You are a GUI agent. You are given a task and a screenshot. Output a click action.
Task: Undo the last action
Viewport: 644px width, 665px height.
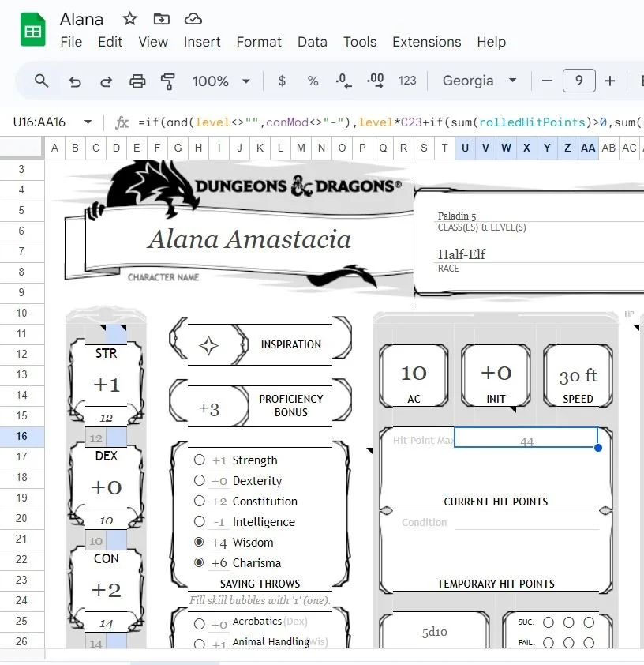[x=75, y=81]
